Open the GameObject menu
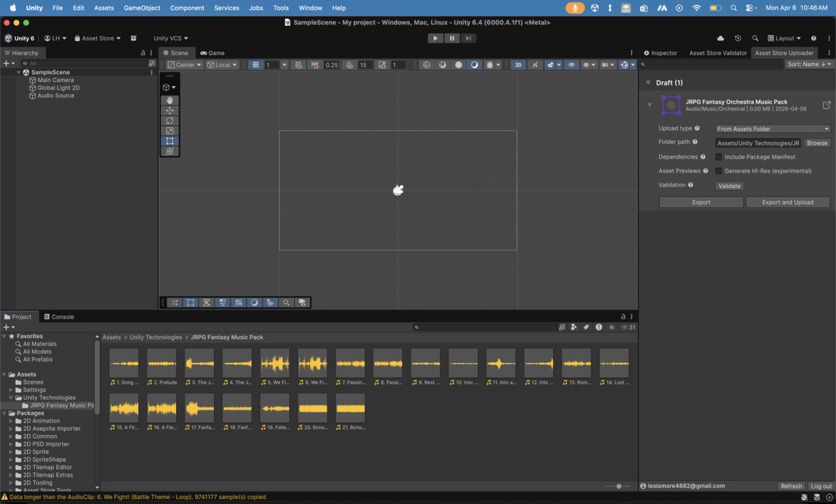 pos(142,8)
